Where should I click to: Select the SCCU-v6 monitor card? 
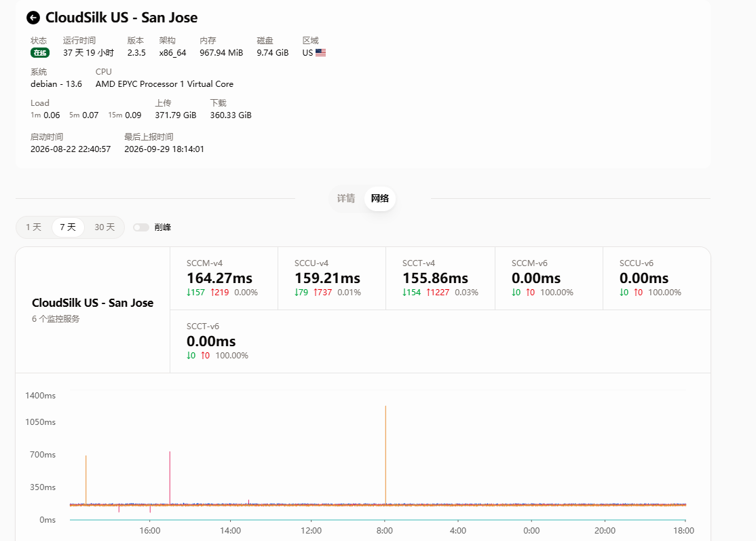657,278
